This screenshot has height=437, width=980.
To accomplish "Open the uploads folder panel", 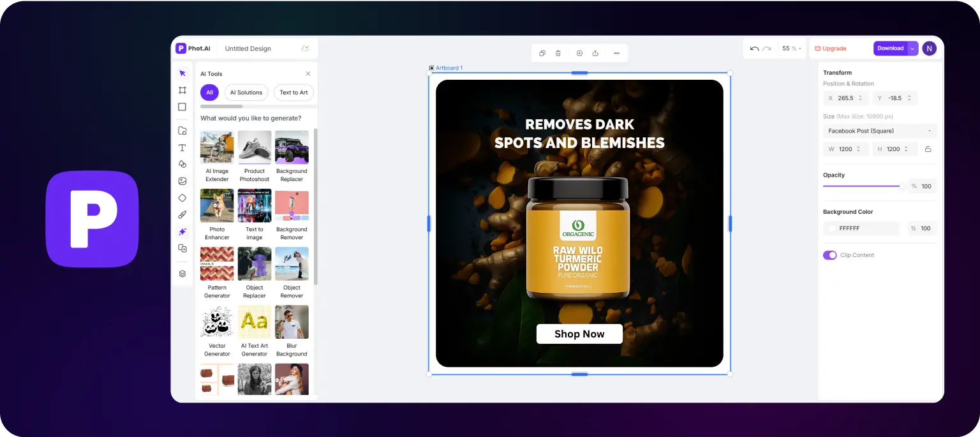I will 182,131.
